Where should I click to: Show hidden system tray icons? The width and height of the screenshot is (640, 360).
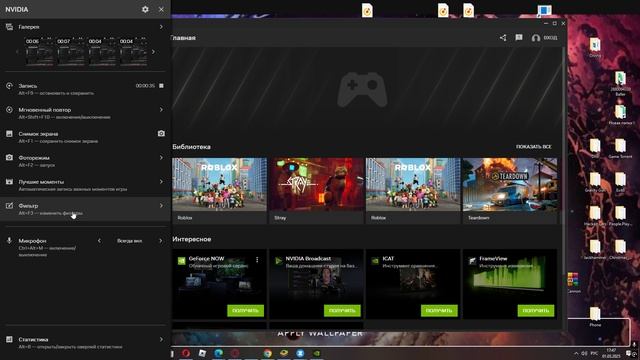576,353
